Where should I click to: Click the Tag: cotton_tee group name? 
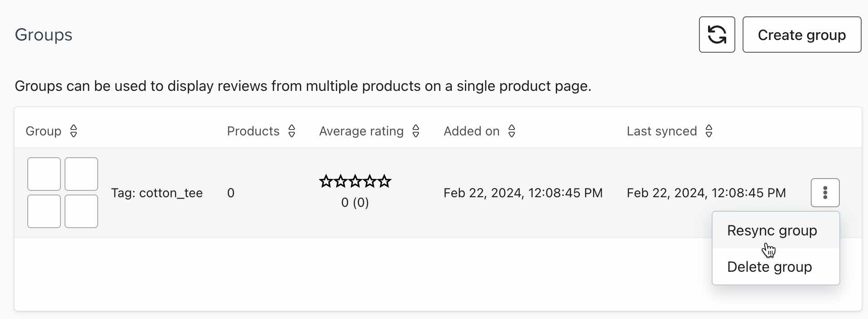click(x=157, y=193)
